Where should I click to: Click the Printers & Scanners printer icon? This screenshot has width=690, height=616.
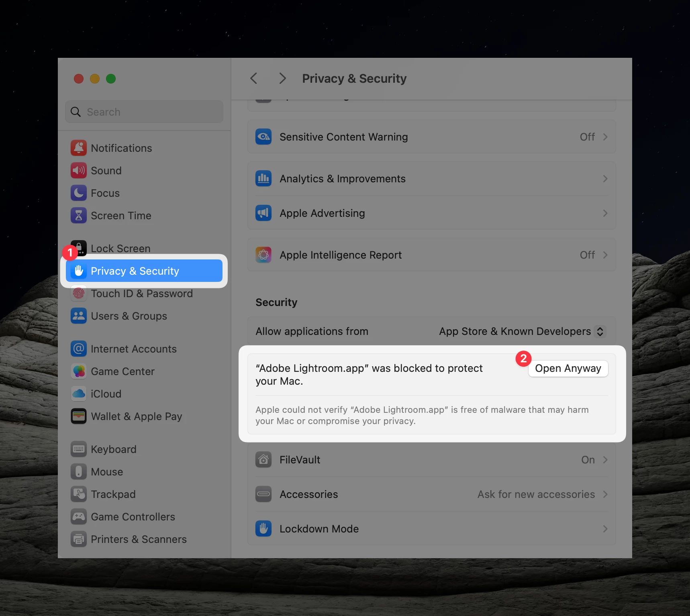[x=79, y=539]
